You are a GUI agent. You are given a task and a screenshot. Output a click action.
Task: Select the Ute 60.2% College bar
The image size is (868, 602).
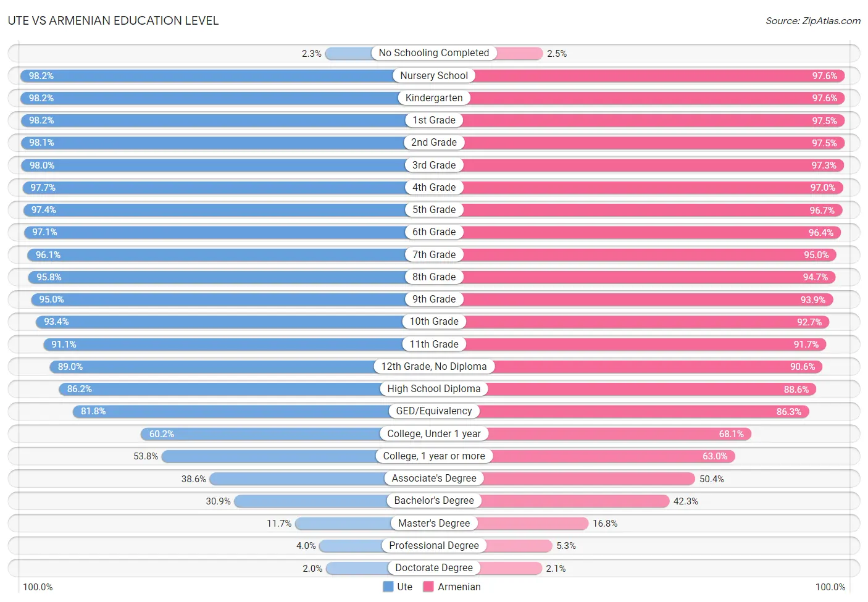(x=287, y=434)
